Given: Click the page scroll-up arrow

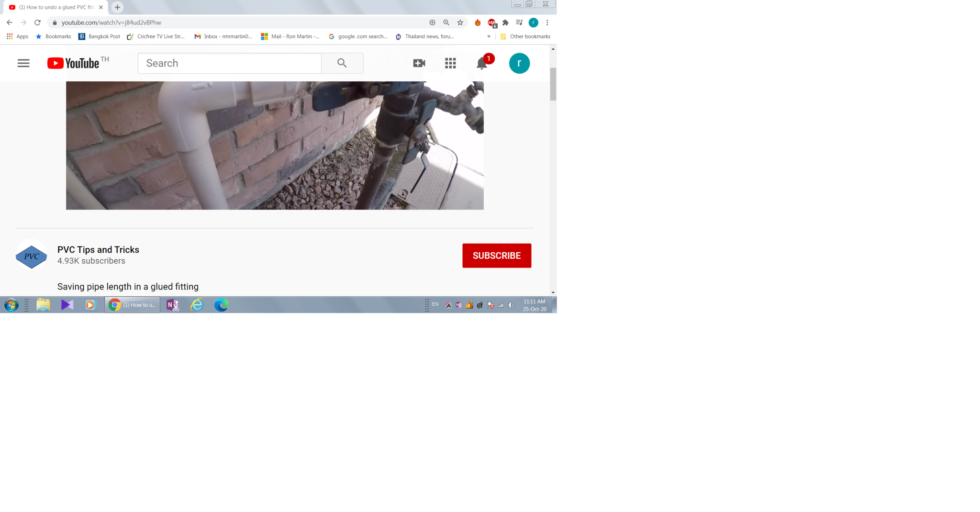Looking at the screenshot, I should click(x=553, y=49).
